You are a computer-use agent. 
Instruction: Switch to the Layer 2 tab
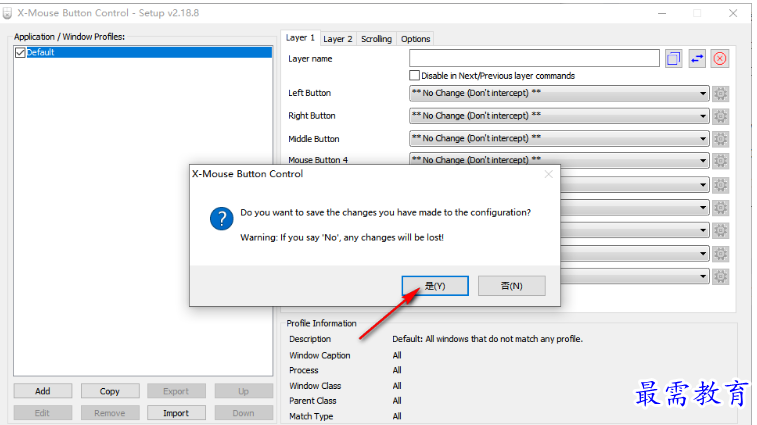337,39
